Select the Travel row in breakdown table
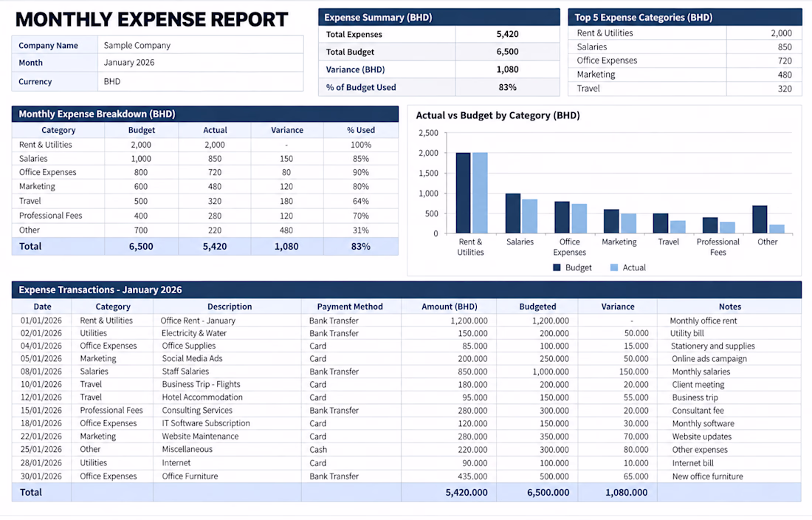The width and height of the screenshot is (812, 520). (x=205, y=201)
